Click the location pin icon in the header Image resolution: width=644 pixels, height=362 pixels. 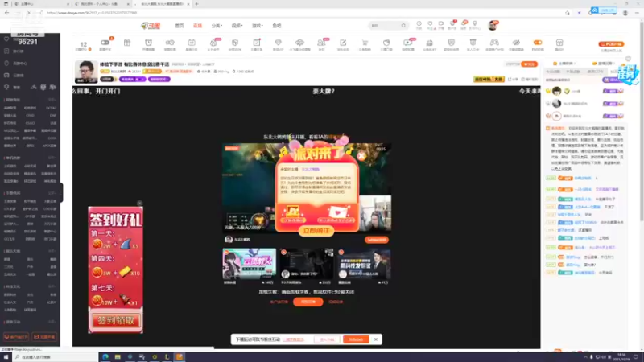click(475, 24)
